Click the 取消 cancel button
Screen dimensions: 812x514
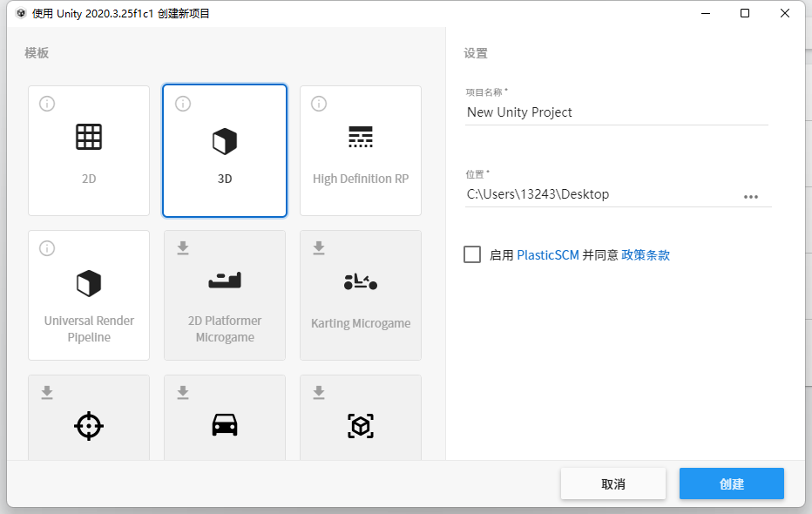(613, 484)
